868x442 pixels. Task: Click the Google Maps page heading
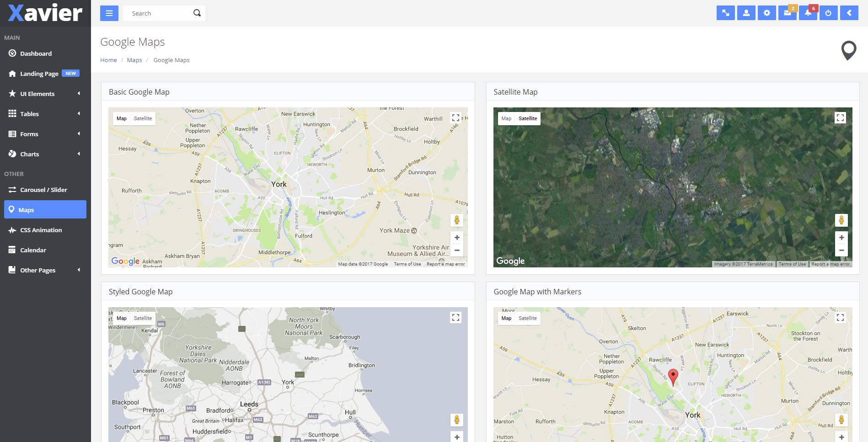pos(133,42)
